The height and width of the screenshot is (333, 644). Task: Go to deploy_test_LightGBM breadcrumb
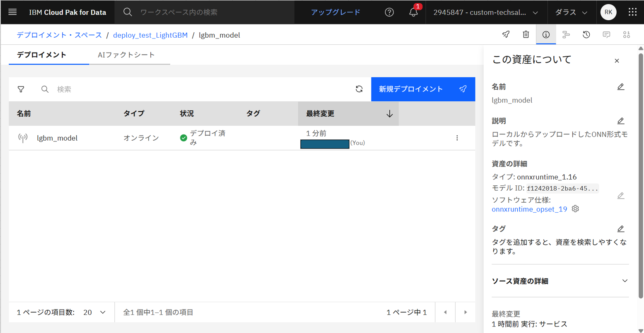pyautogui.click(x=150, y=35)
